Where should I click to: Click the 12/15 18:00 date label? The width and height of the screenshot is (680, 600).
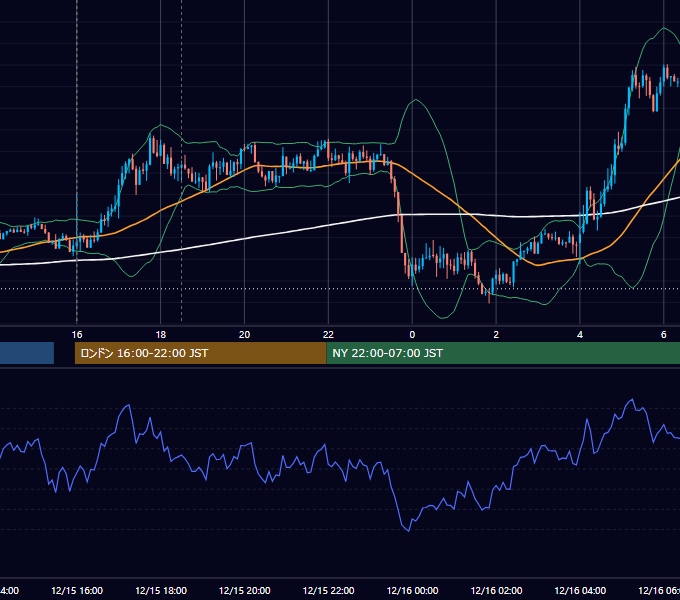(x=161, y=590)
